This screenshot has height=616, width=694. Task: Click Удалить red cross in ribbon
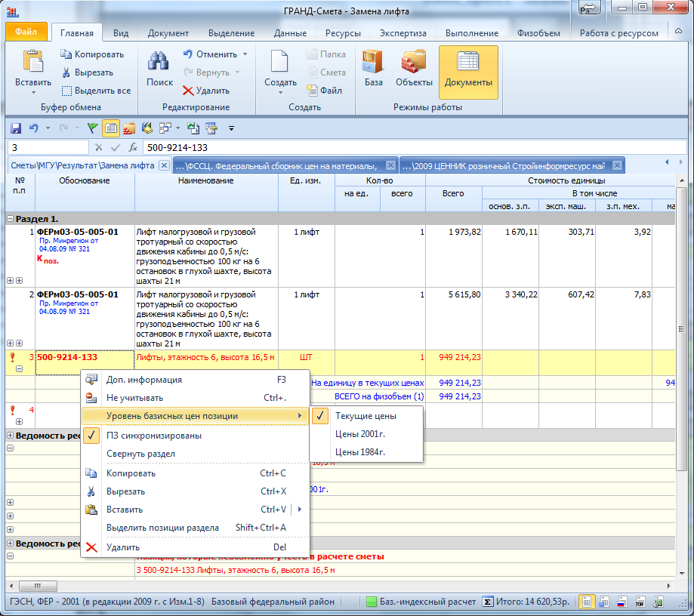[188, 91]
